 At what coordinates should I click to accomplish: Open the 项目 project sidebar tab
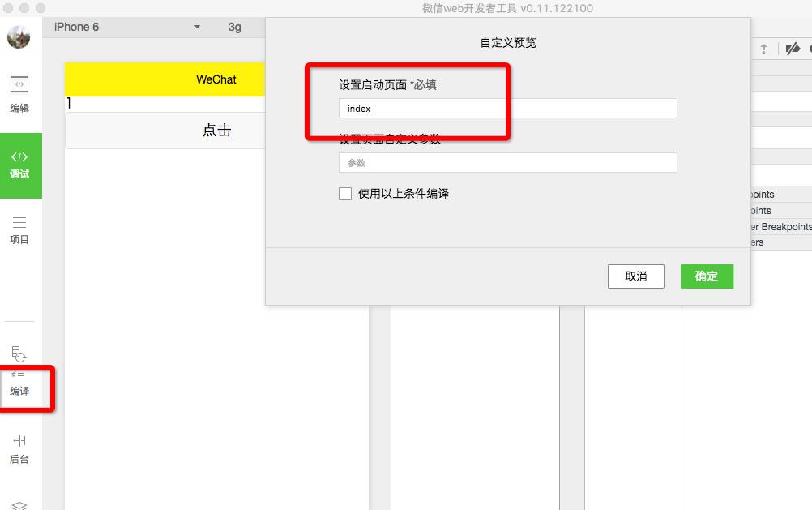(19, 230)
